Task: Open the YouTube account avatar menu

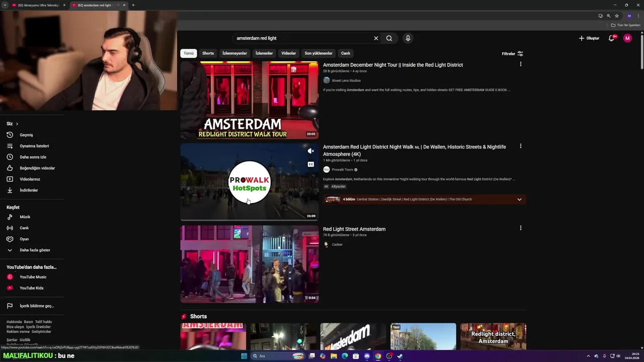Action: [x=627, y=38]
